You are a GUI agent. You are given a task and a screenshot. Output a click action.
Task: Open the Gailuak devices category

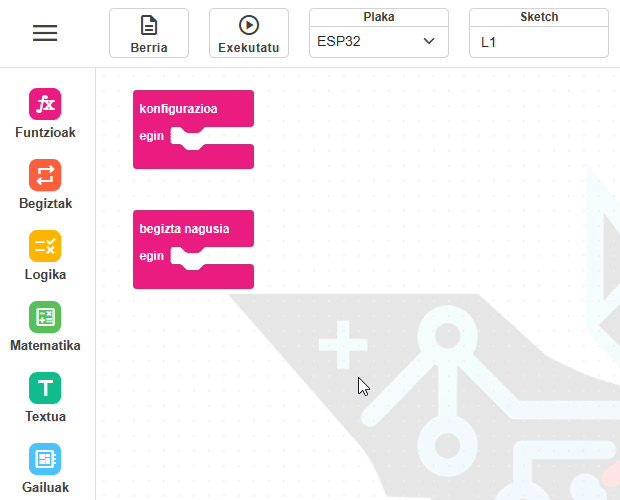coord(45,469)
